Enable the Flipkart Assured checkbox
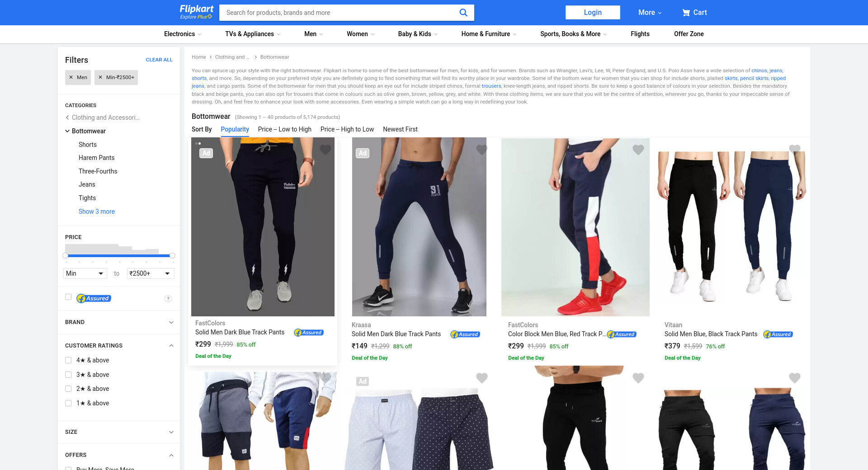This screenshot has height=470, width=868. (68, 297)
